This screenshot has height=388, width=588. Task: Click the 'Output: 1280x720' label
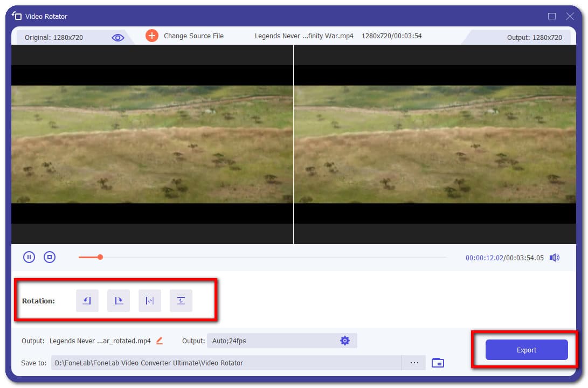pyautogui.click(x=535, y=38)
